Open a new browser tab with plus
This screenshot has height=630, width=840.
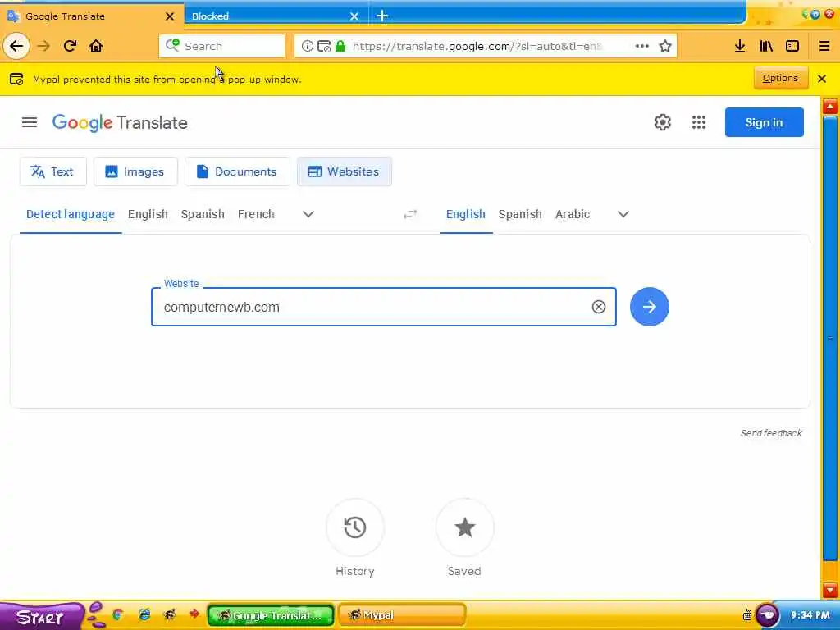[382, 16]
